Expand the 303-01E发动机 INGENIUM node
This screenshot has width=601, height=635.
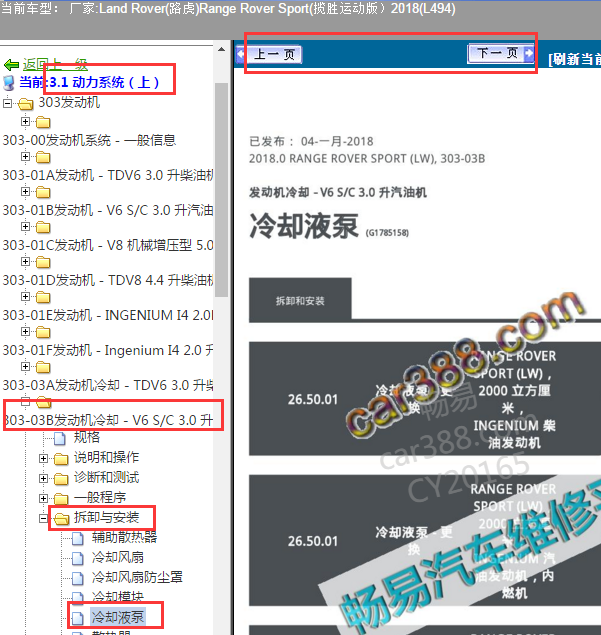point(26,296)
